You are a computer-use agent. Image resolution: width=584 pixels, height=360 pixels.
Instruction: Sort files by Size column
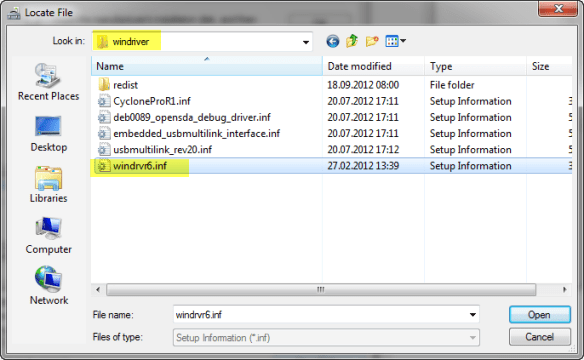(x=550, y=66)
